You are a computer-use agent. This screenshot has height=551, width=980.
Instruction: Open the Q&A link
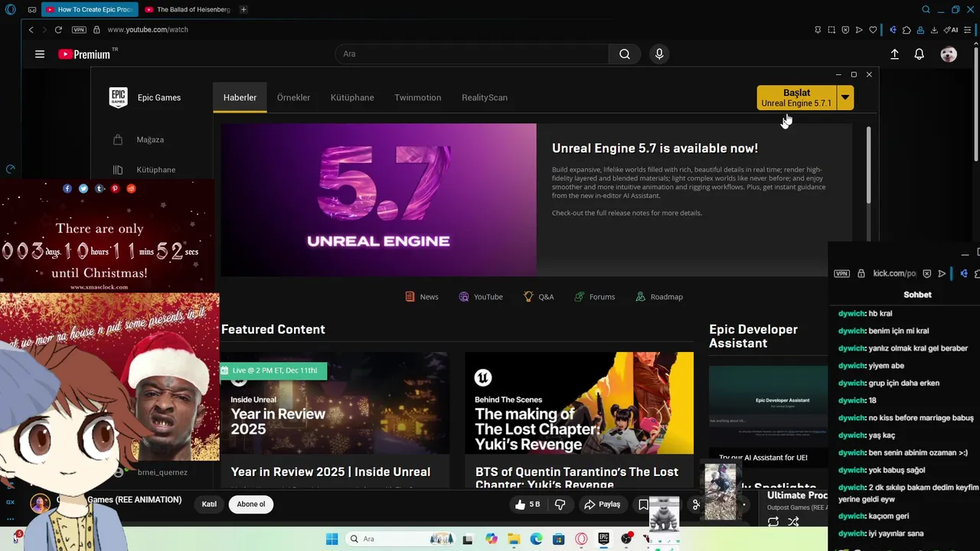tap(538, 297)
